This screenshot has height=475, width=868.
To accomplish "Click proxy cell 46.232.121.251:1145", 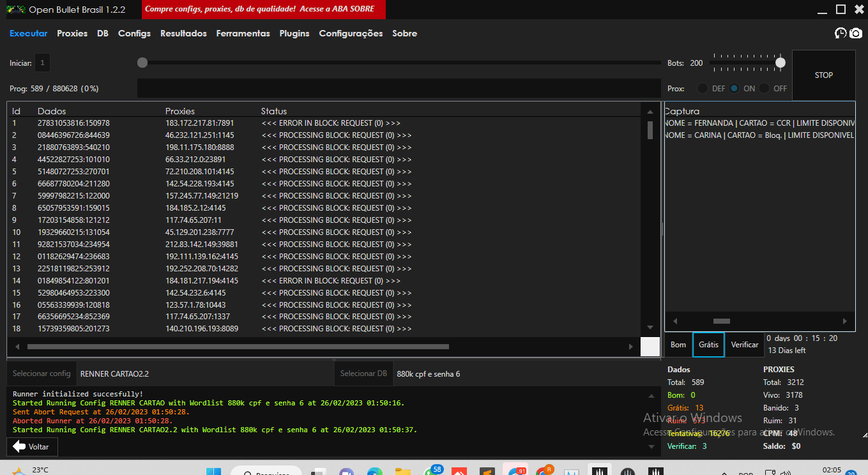I will coord(199,135).
